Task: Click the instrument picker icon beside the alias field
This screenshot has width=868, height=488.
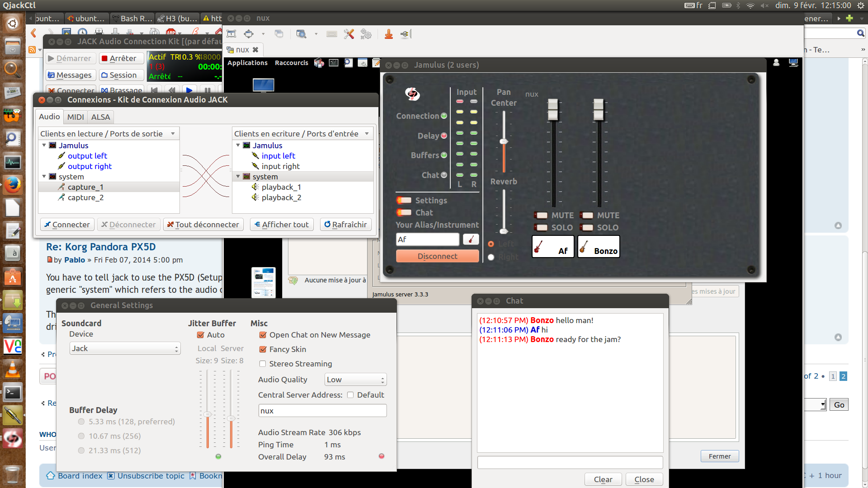Action: pyautogui.click(x=471, y=239)
